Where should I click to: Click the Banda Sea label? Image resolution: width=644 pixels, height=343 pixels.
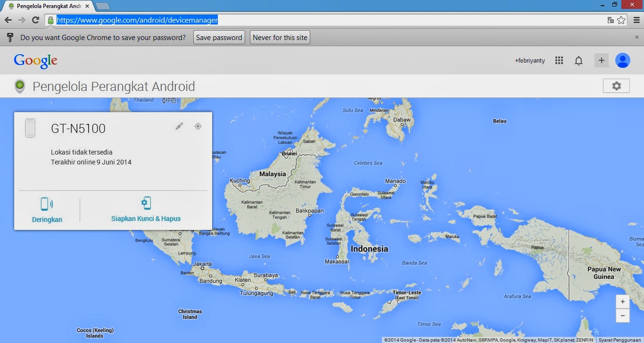[414, 263]
